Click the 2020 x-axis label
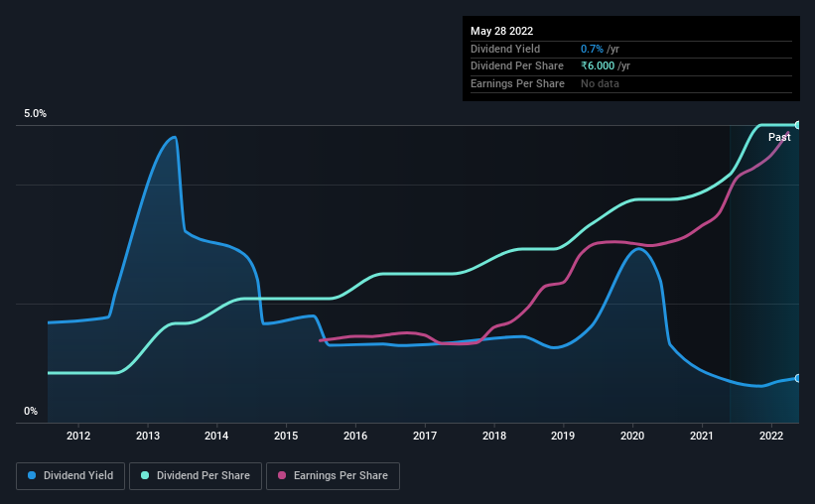This screenshot has height=504, width=815. (x=632, y=436)
